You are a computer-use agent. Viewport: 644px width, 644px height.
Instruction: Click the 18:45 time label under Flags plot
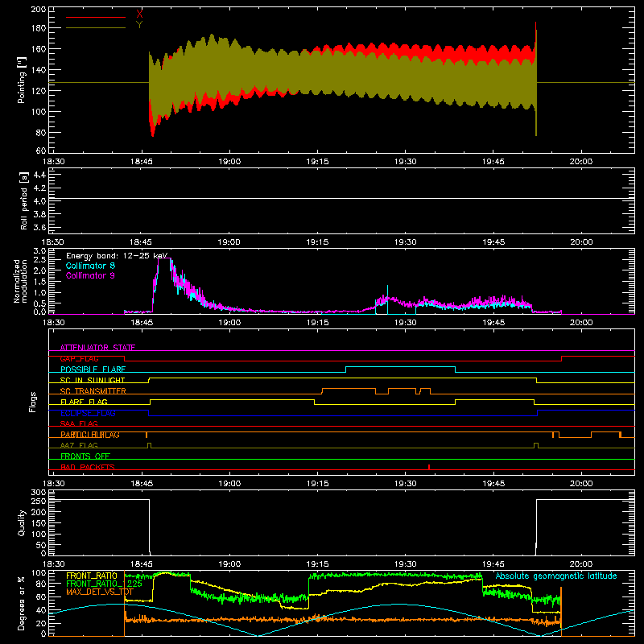coord(142,484)
